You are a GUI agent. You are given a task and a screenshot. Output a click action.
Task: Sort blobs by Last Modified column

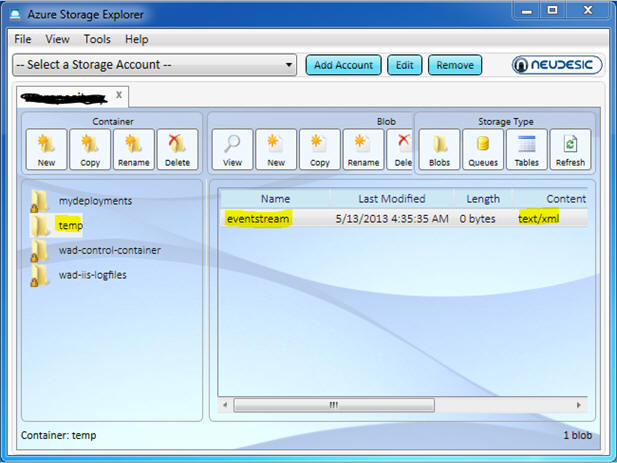392,199
